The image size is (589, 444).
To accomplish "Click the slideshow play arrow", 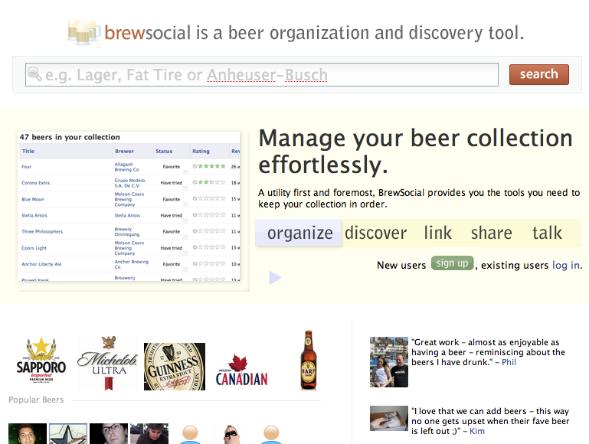I will pos(275,278).
